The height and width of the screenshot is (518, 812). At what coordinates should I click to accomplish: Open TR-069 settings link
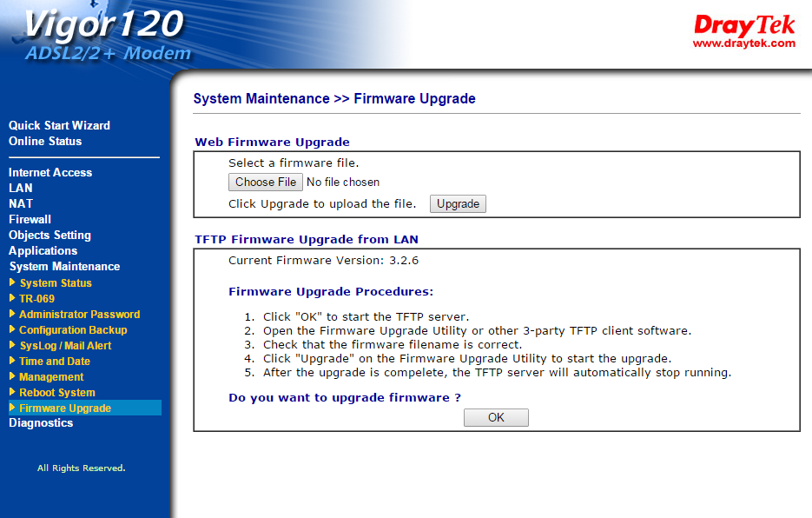coord(36,299)
